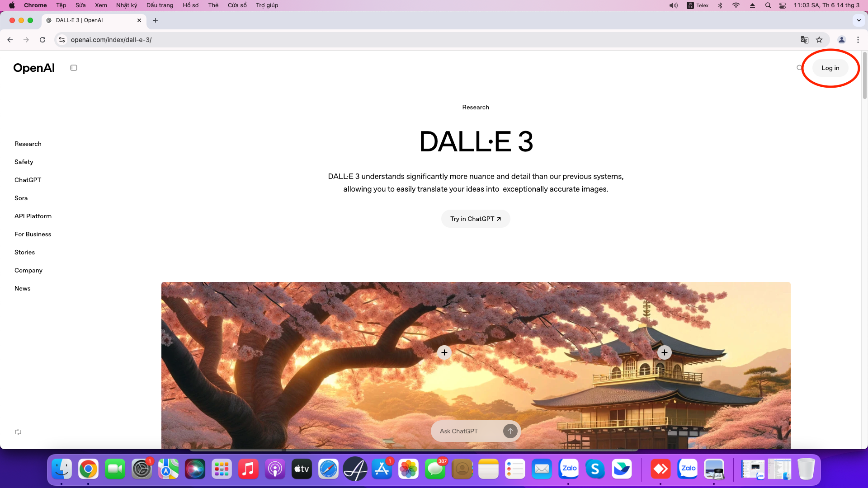Image resolution: width=868 pixels, height=488 pixels.
Task: Open the ChatGPT sidebar link
Action: [x=28, y=180]
